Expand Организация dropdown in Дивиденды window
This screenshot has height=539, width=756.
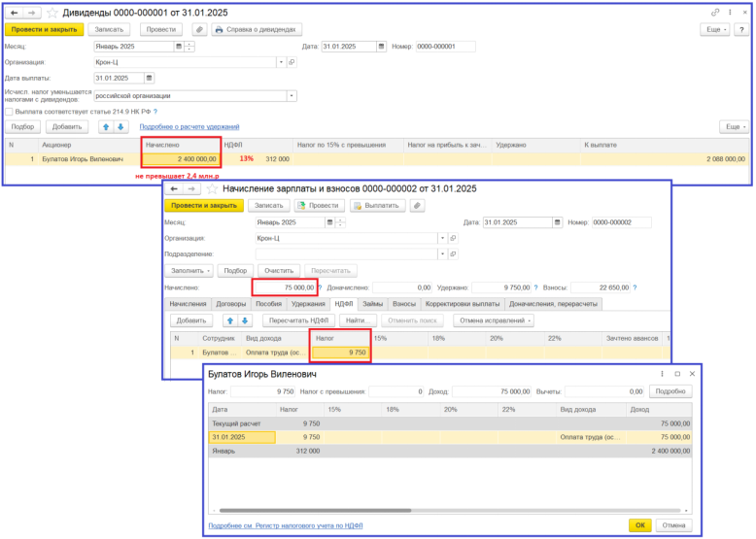point(281,62)
